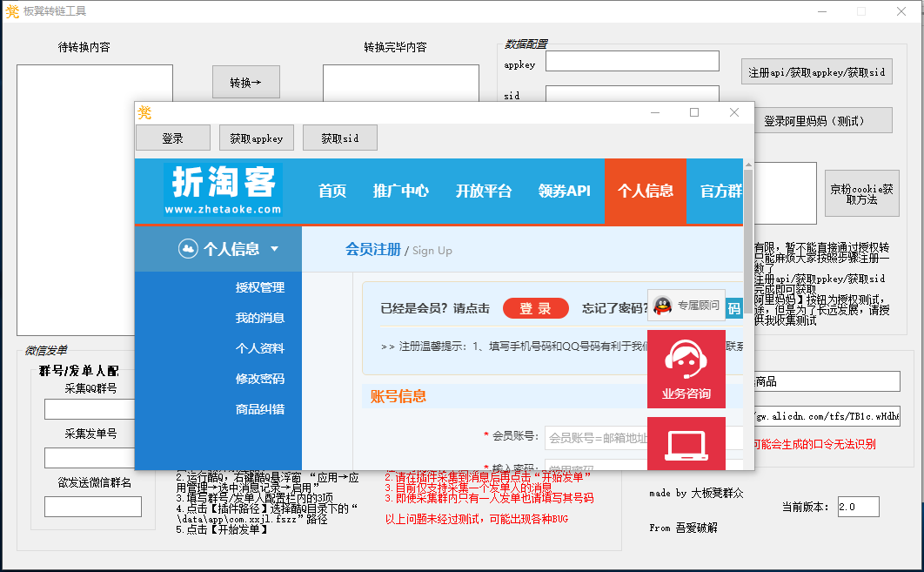
Task: Click the 转换完毕内容 text area
Action: point(401,84)
